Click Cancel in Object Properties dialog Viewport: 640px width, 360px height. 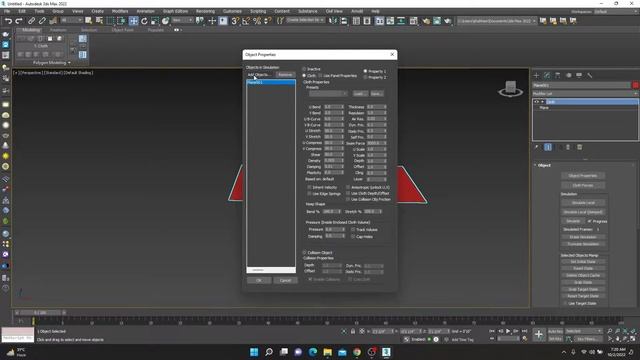tap(285, 280)
